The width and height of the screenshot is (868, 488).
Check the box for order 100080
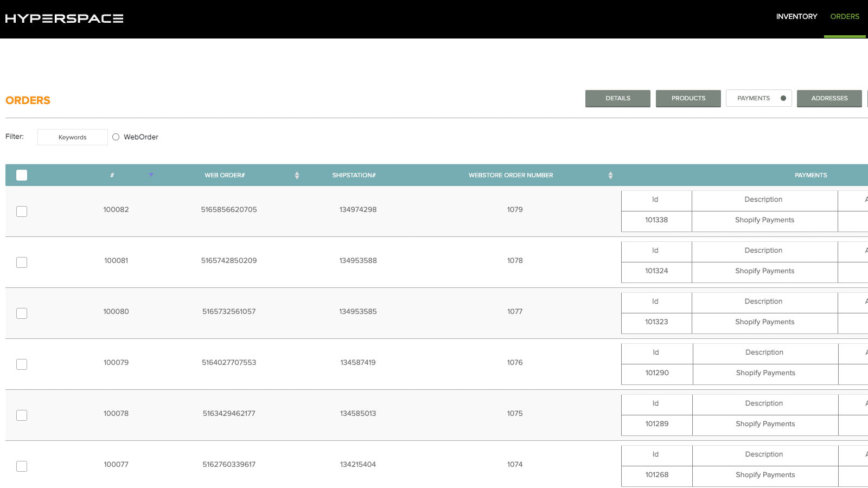tap(22, 313)
